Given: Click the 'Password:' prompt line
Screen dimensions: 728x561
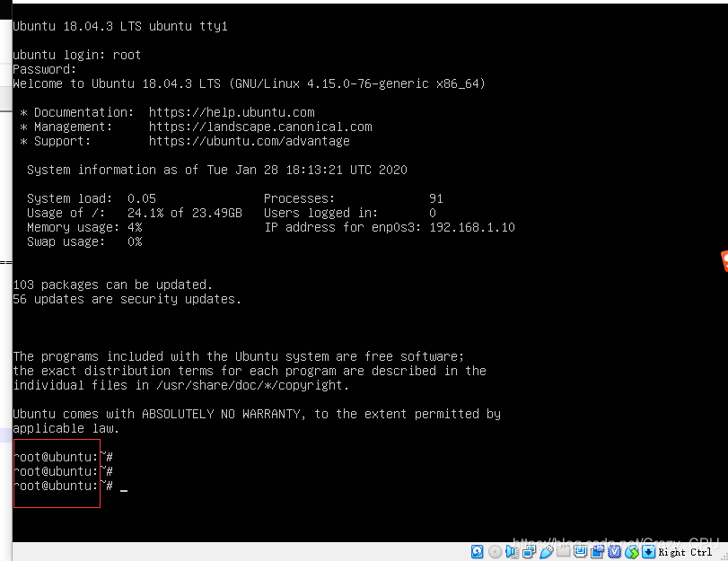Looking at the screenshot, I should [x=45, y=69].
